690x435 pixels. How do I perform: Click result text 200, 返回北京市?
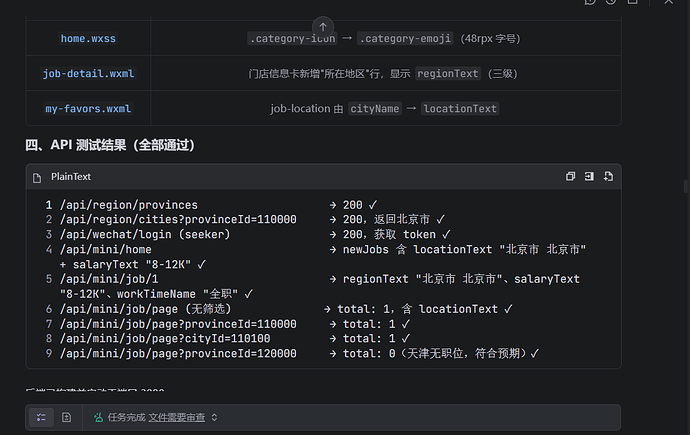coord(386,219)
